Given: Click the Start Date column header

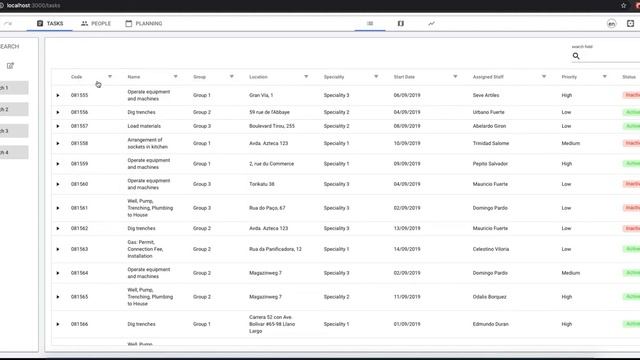Looking at the screenshot, I should pos(404,77).
